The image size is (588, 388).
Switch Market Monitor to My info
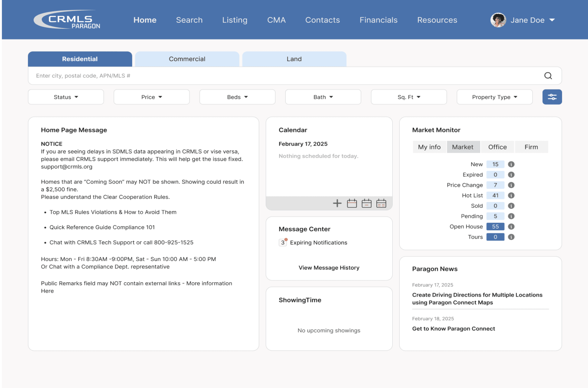429,147
